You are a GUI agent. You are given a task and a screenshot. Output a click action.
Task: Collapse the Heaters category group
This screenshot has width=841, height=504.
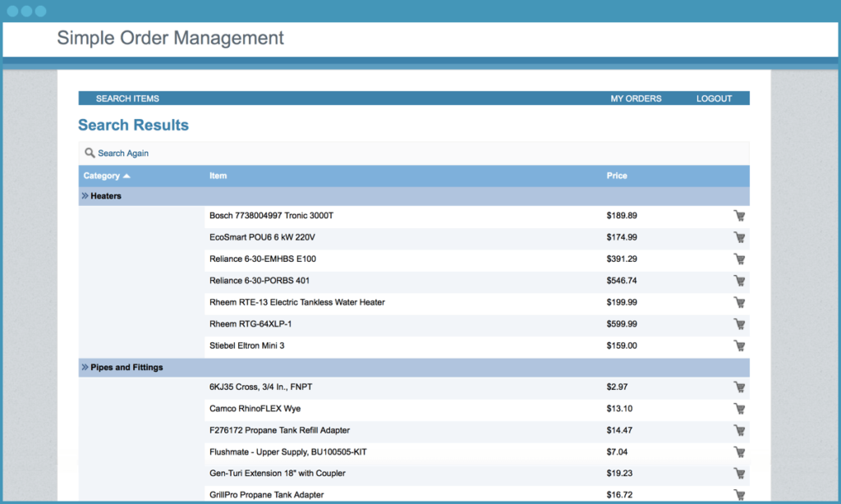85,196
